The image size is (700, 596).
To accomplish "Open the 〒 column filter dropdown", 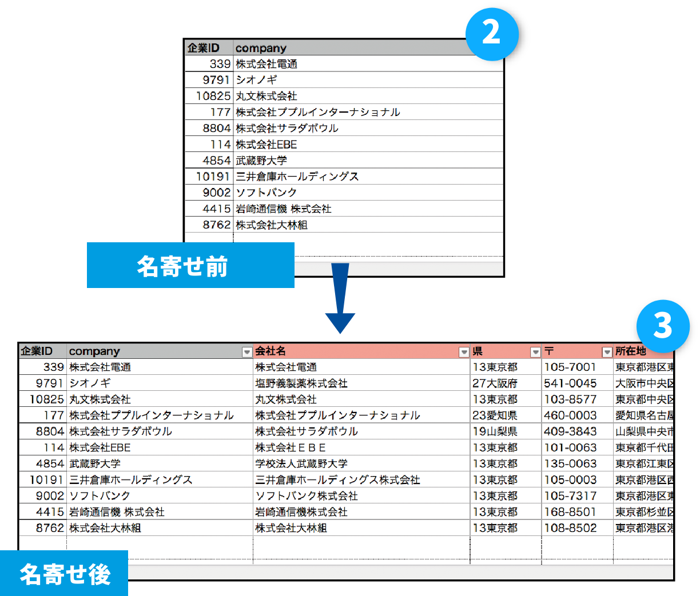I will coord(607,352).
